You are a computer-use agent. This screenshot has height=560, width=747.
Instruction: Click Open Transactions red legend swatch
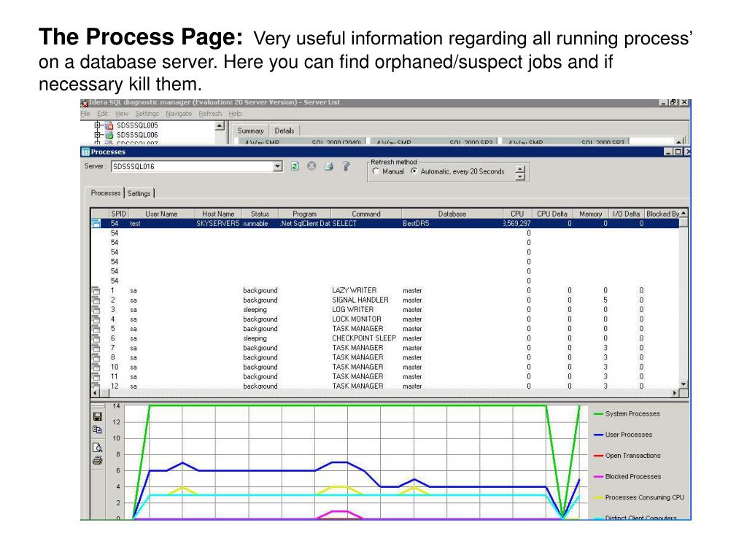598,456
